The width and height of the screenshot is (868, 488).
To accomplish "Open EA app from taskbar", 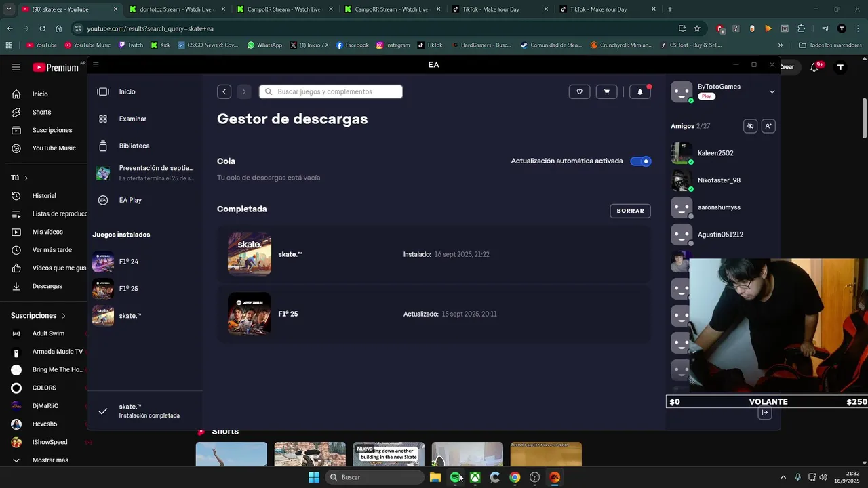I will [555, 477].
